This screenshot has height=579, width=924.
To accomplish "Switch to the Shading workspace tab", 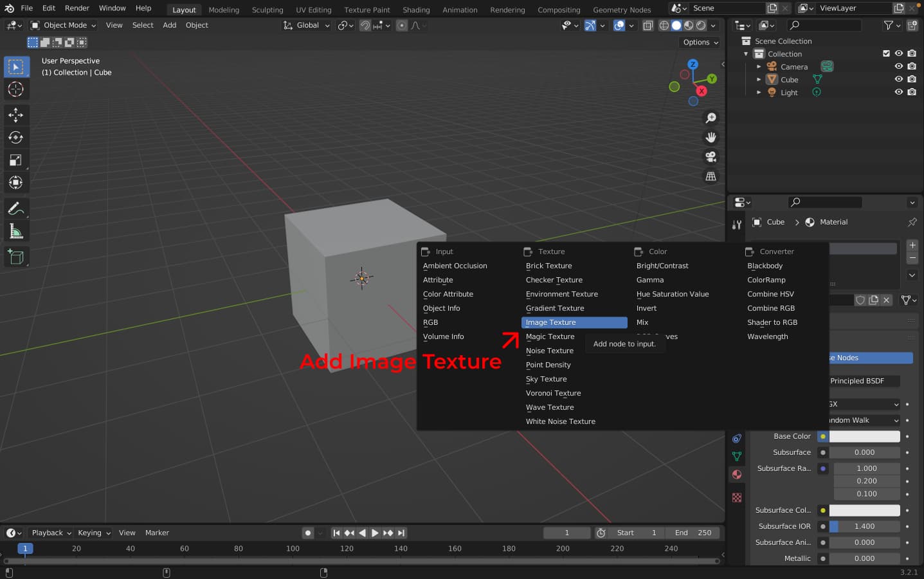I will (416, 10).
